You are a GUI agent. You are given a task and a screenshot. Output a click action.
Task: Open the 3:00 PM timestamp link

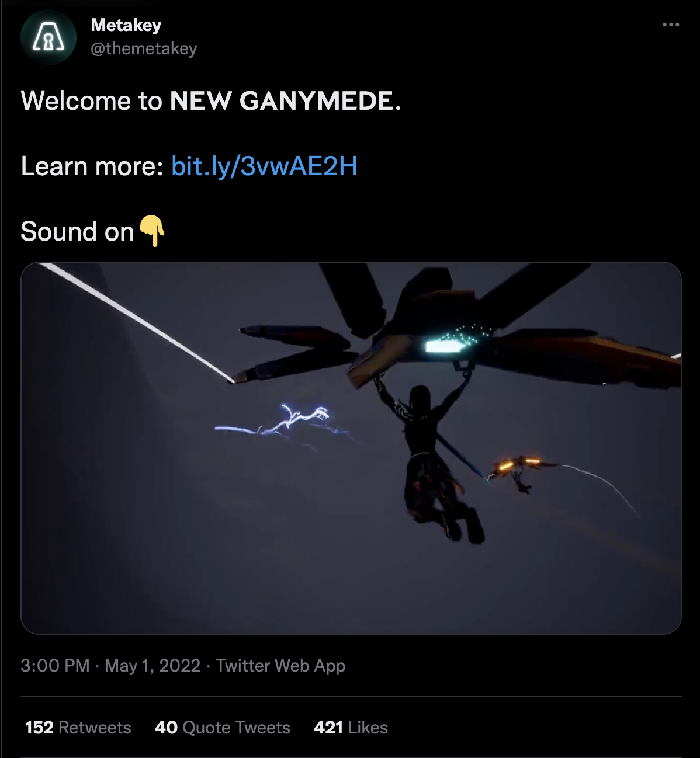[55, 666]
